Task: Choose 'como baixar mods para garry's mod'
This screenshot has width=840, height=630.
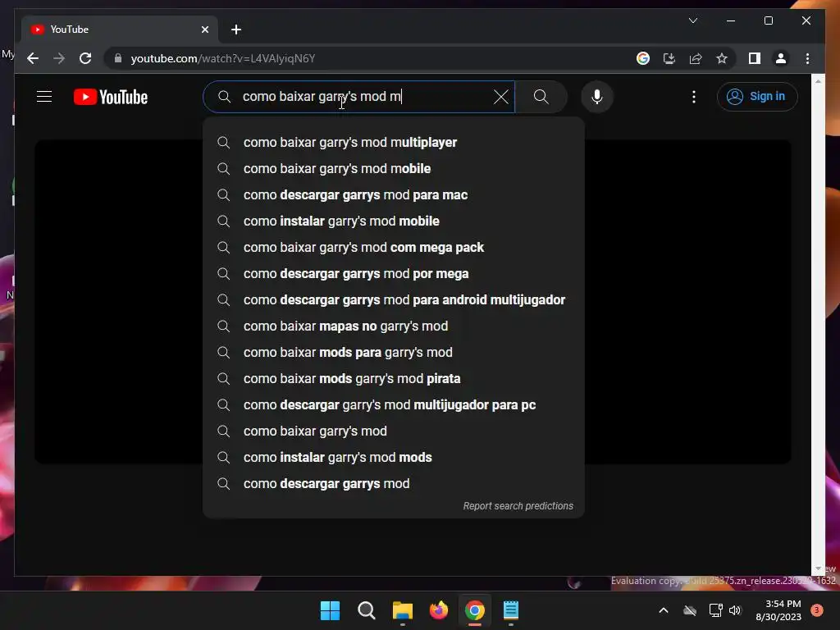Action: 393,353
